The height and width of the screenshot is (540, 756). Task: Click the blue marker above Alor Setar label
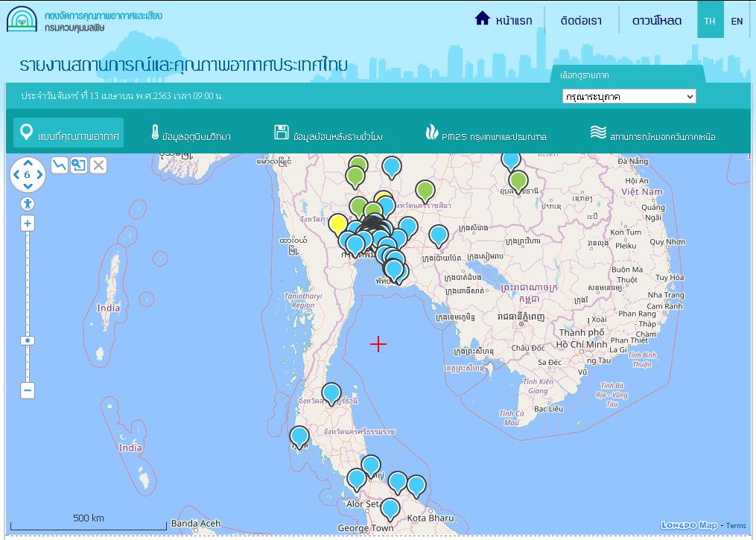coord(357,479)
